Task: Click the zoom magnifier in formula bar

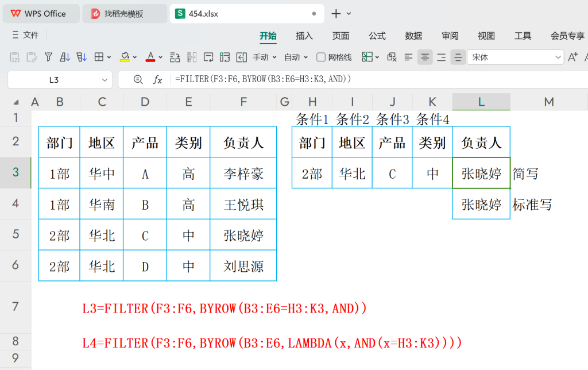Action: tap(138, 79)
